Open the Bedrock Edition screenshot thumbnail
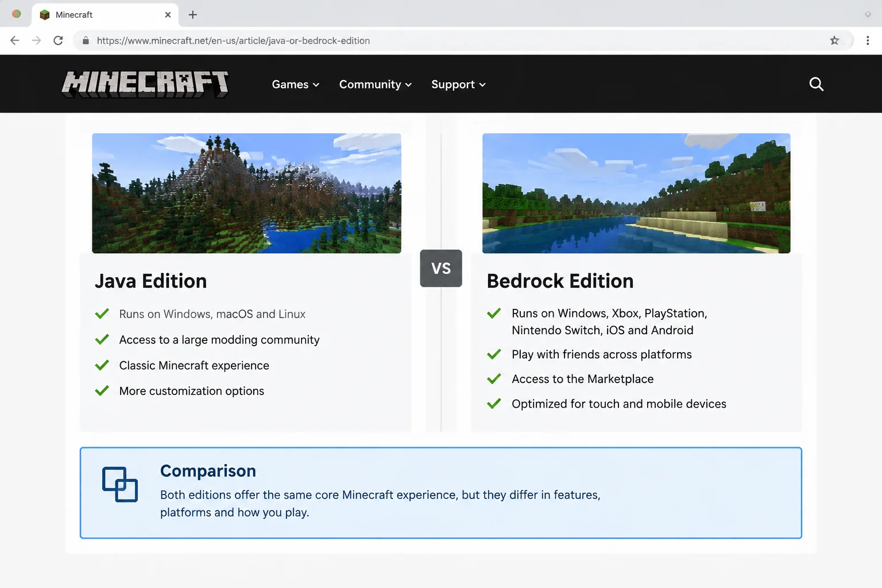The width and height of the screenshot is (882, 588). coord(636,193)
